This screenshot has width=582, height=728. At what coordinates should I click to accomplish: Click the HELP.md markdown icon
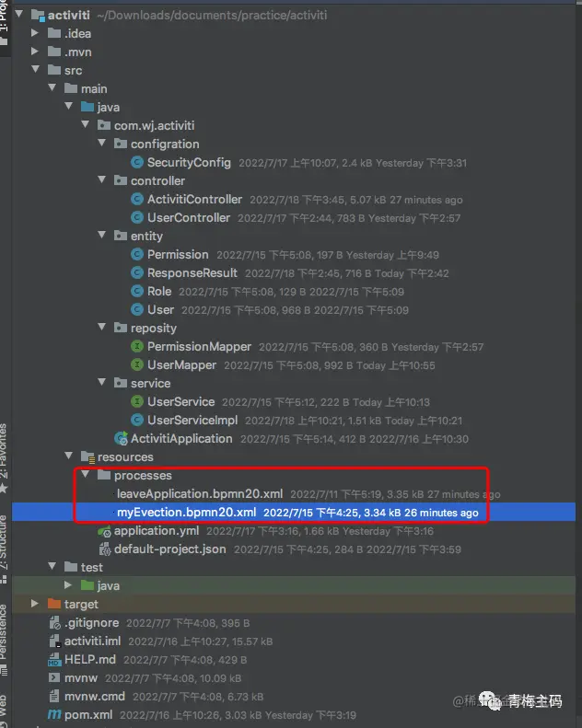55,659
